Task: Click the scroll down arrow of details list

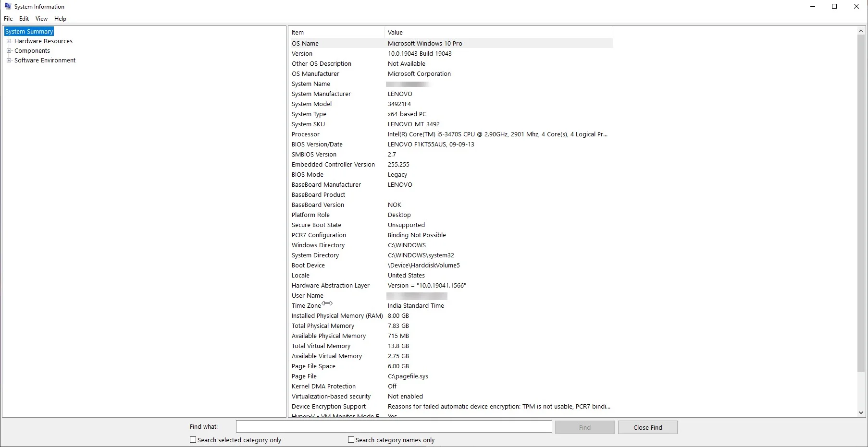Action: (861, 413)
